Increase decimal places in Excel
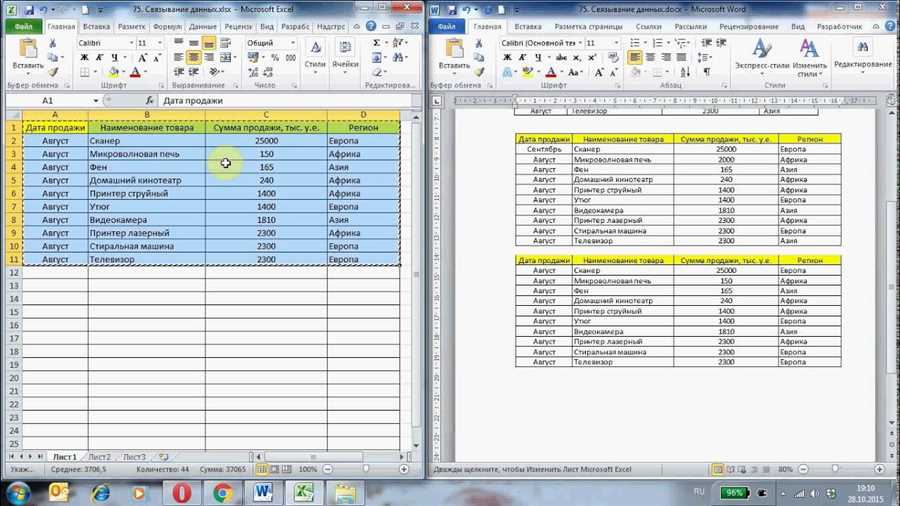 [x=253, y=72]
